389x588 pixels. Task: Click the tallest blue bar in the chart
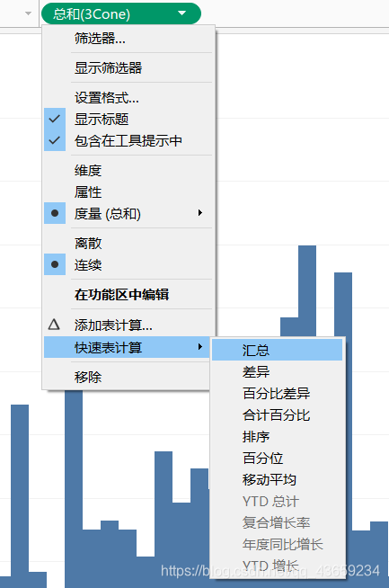point(307,290)
